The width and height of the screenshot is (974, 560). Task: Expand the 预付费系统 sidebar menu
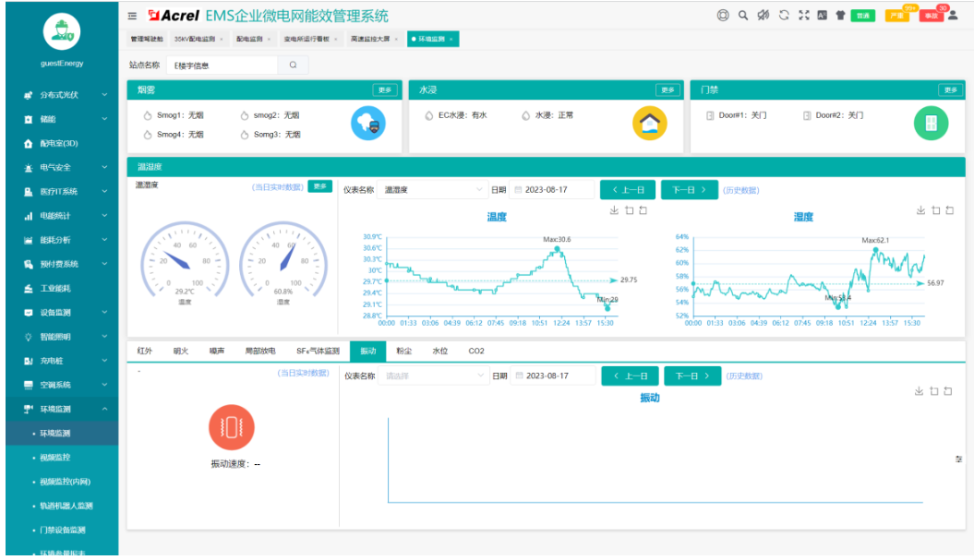click(62, 265)
